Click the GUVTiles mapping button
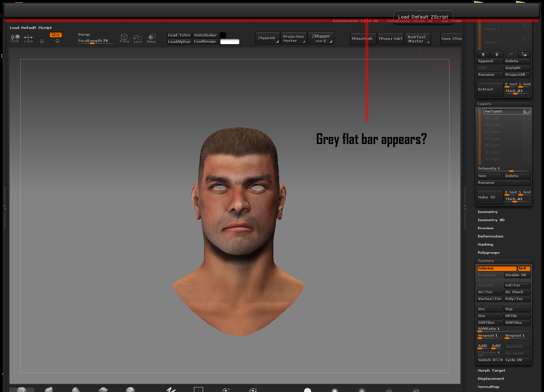The height and width of the screenshot is (392, 544). tap(490, 323)
